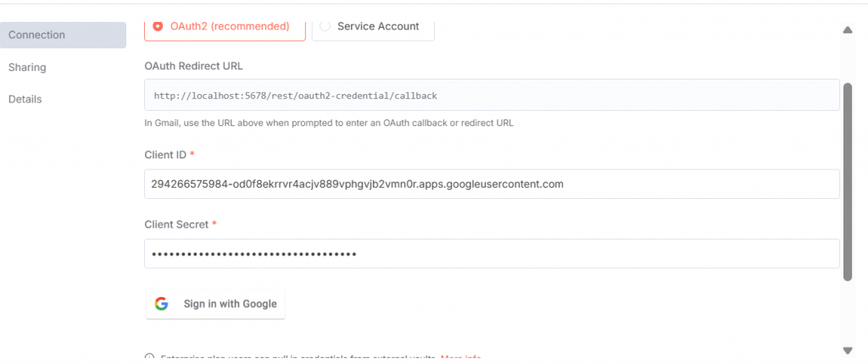Click the OAuth Redirect URL field
The height and width of the screenshot is (364, 868).
(x=492, y=96)
